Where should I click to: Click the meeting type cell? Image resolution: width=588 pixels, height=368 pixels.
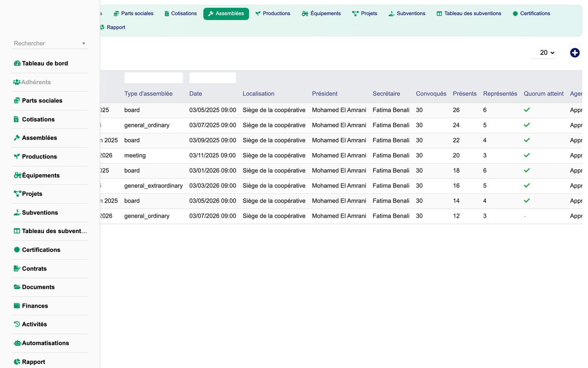tap(135, 156)
